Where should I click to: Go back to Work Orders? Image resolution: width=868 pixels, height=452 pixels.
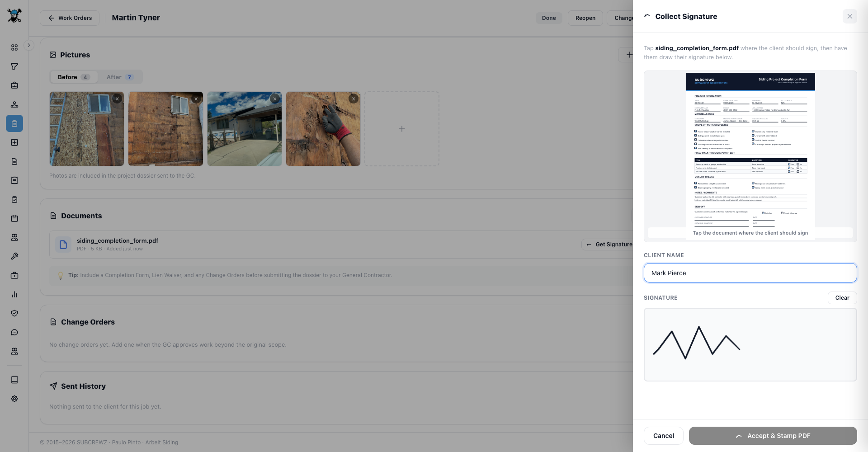70,18
